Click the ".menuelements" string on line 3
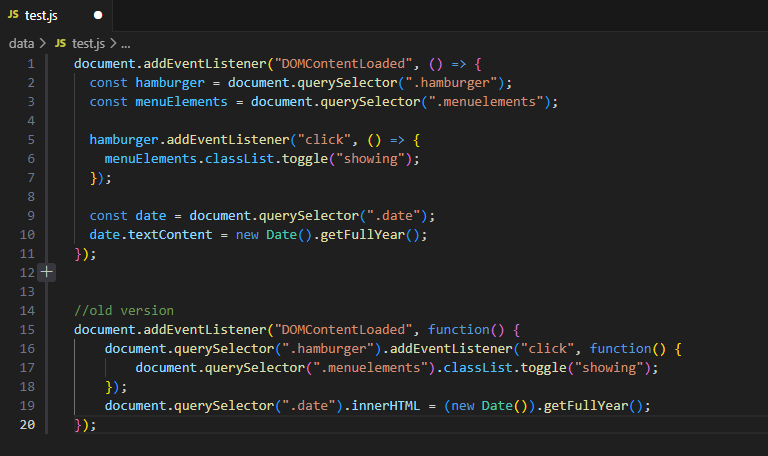The width and height of the screenshot is (768, 456). [x=486, y=102]
